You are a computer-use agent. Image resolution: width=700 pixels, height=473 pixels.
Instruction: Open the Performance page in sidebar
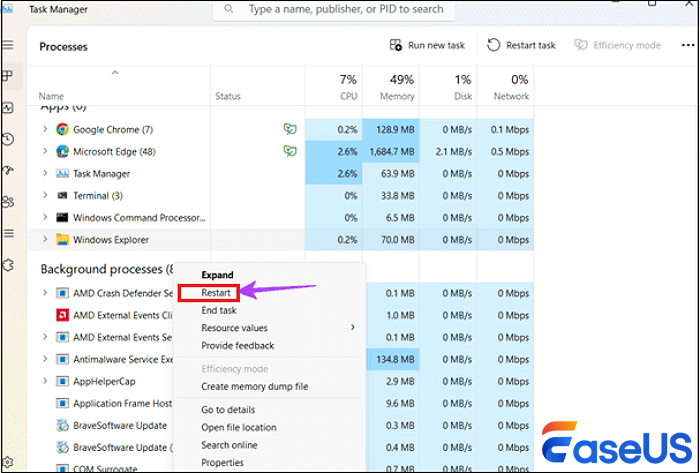tap(8, 107)
